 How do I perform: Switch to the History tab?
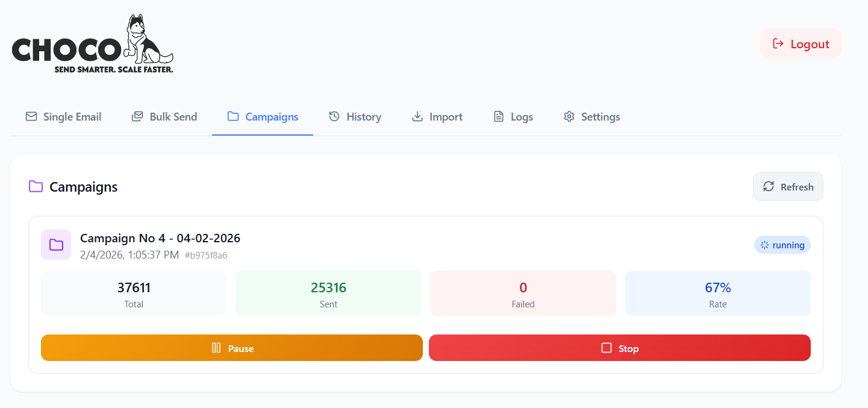355,116
